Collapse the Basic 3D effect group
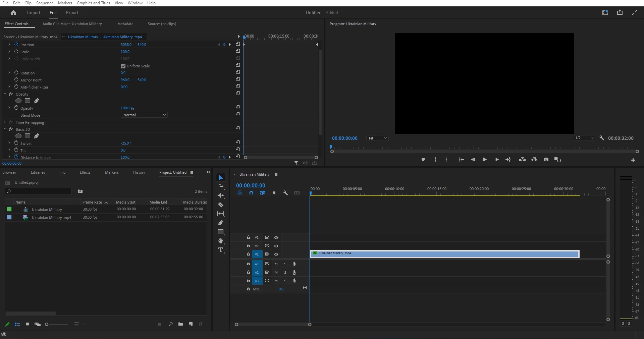The image size is (644, 339). [x=5, y=129]
